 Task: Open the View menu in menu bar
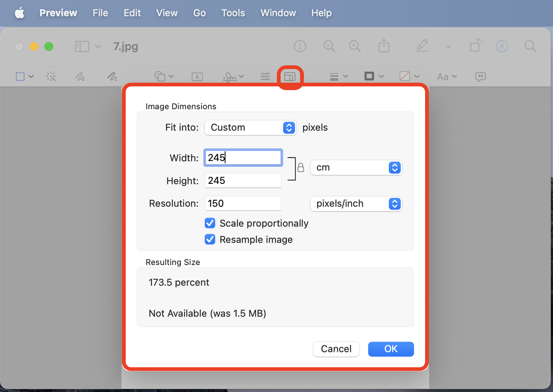(x=167, y=13)
